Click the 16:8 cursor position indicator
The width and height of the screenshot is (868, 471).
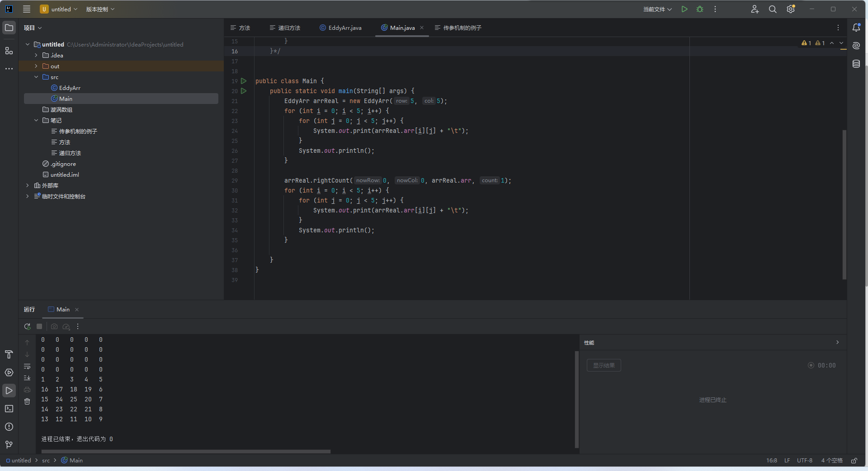[772, 461]
